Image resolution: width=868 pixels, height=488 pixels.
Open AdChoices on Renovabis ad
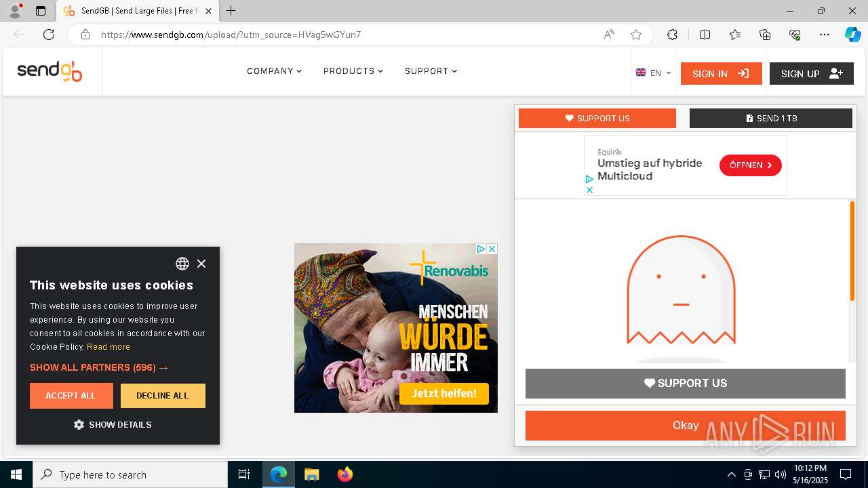point(481,249)
